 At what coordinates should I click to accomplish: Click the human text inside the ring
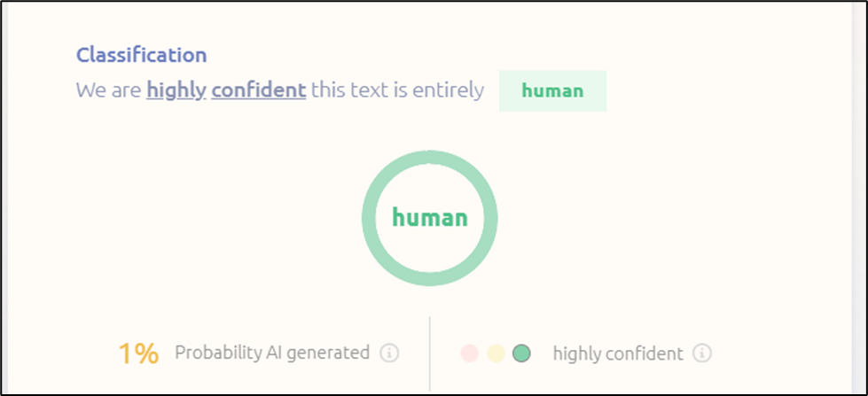(x=430, y=217)
